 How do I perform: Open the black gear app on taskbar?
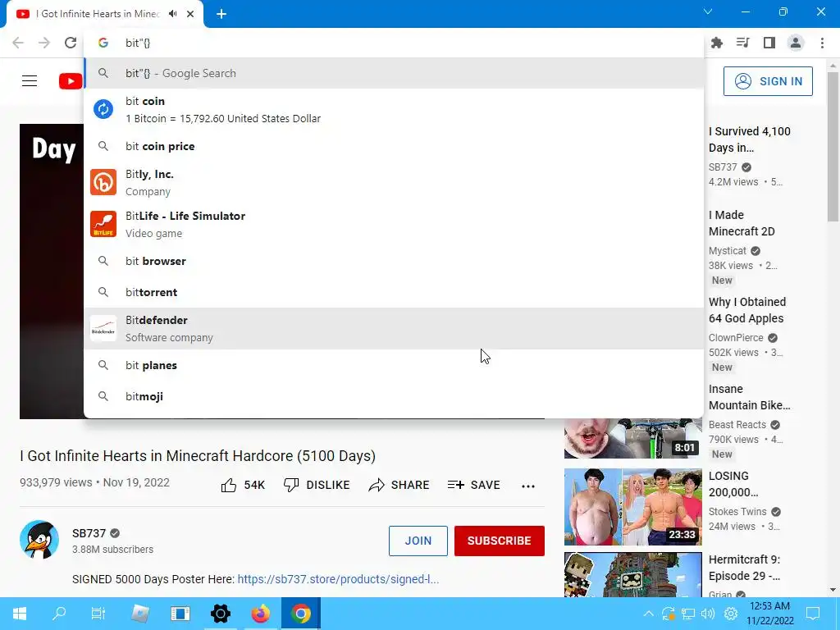coord(220,614)
